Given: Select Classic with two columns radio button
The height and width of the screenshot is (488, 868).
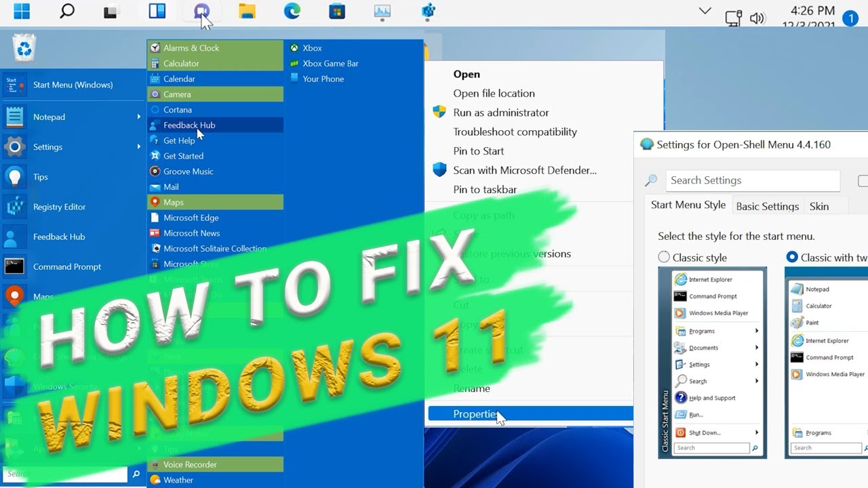Looking at the screenshot, I should [792, 258].
